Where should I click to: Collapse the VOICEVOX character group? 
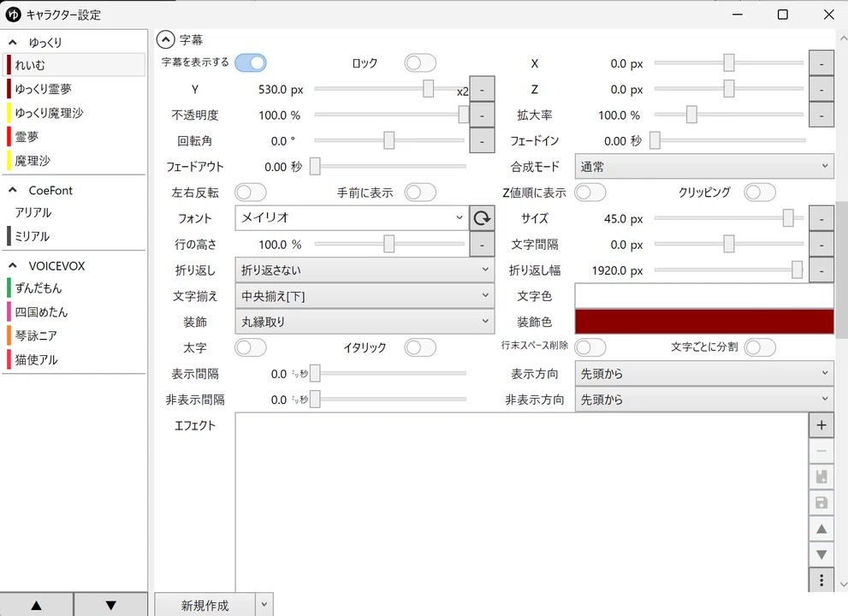13,265
